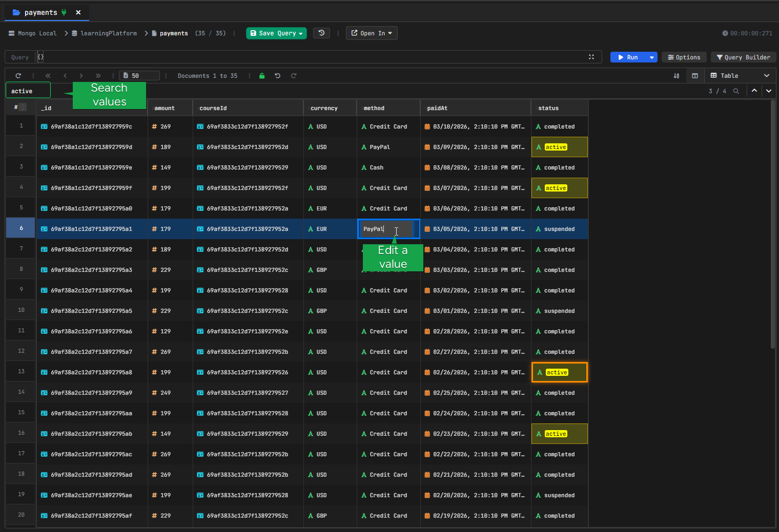Image resolution: width=779 pixels, height=532 pixels.
Task: Click the amount 129 cell in row 11
Action: pyautogui.click(x=170, y=331)
